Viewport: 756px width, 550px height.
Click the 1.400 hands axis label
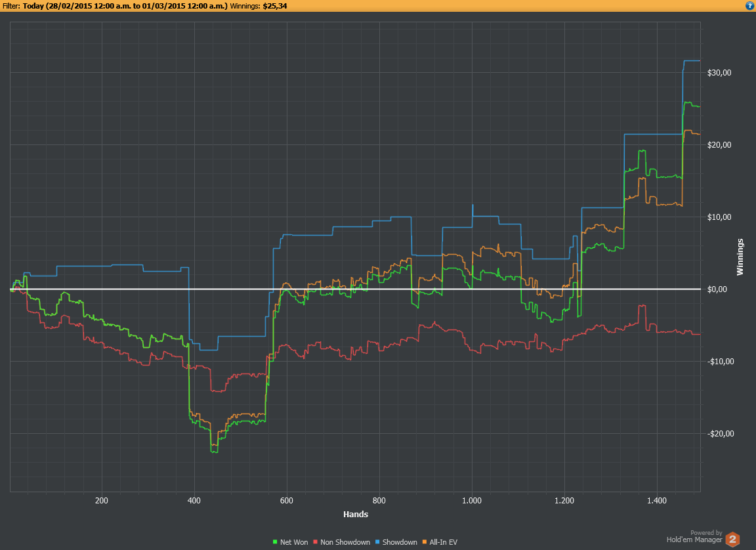click(x=657, y=501)
